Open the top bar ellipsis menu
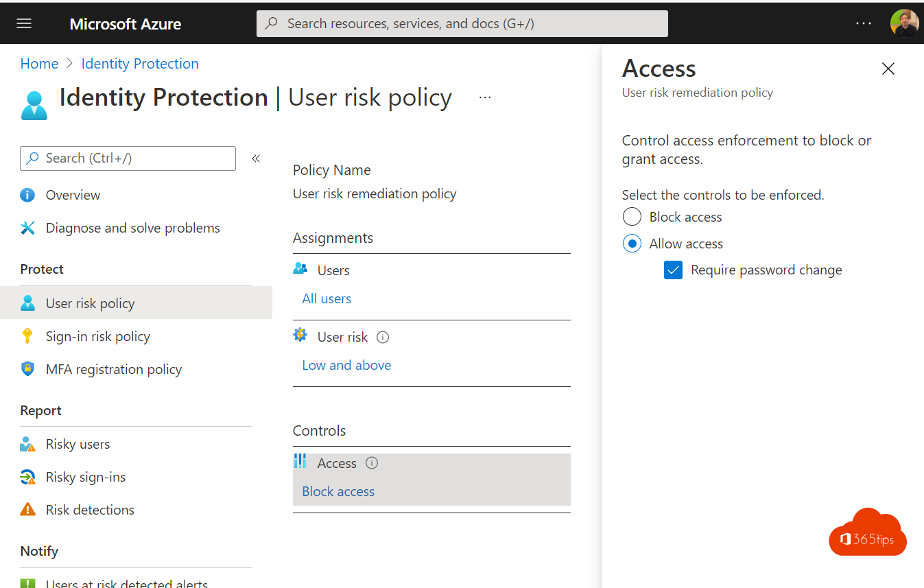 tap(864, 23)
